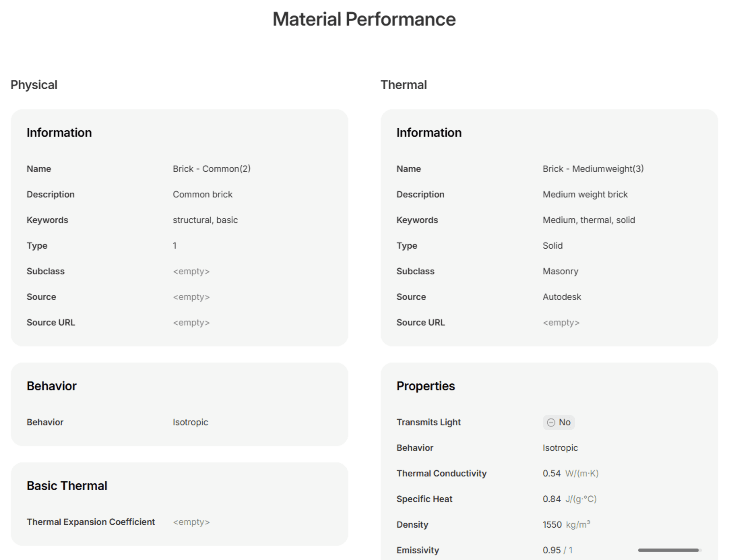
Task: Select the Thermal Conductivity value 0.54
Action: pyautogui.click(x=551, y=473)
